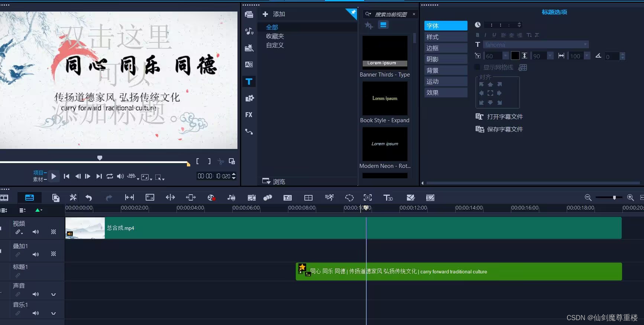Zoom out the timeline
The height and width of the screenshot is (325, 644).
pyautogui.click(x=588, y=198)
